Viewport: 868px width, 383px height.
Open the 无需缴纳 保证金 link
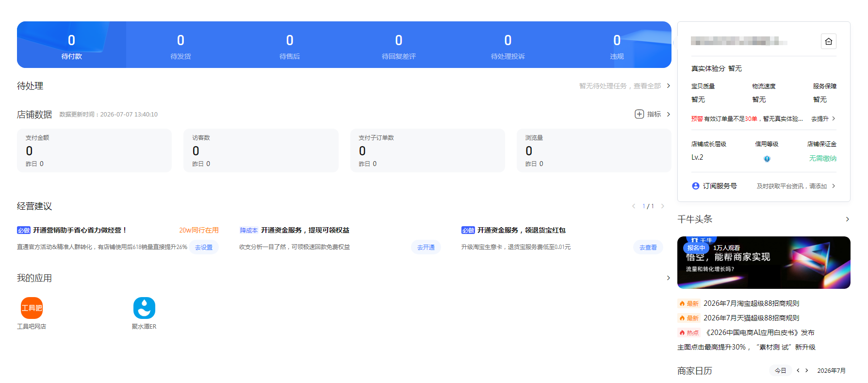pyautogui.click(x=822, y=158)
